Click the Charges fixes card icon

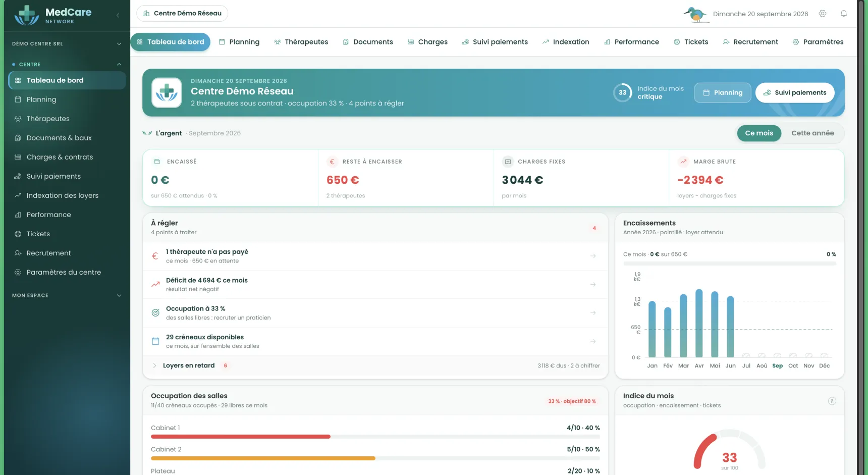tap(508, 162)
